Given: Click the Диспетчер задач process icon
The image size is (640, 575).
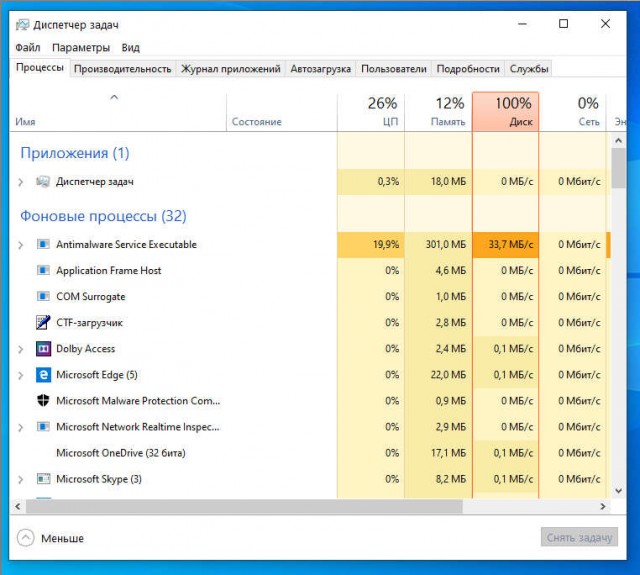Looking at the screenshot, I should (x=43, y=182).
